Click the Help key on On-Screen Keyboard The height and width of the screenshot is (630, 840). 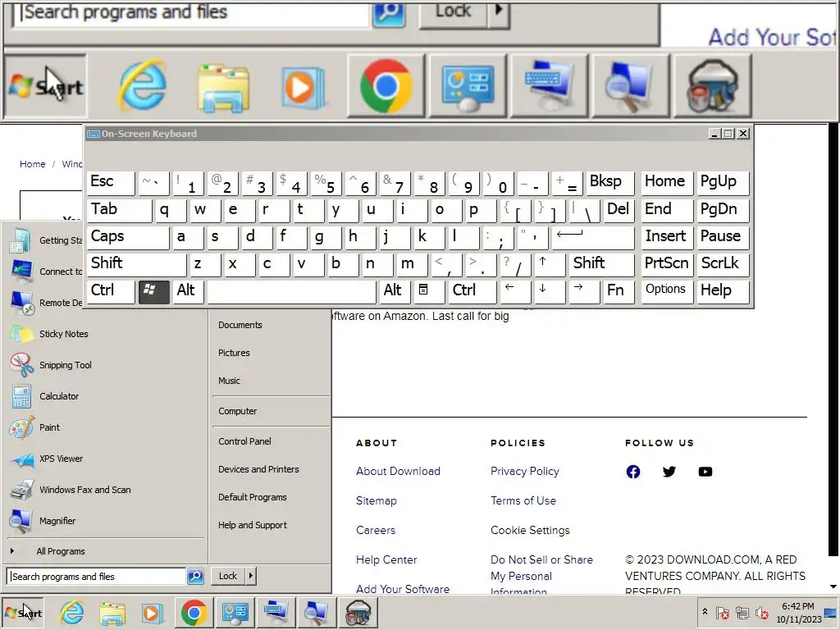coord(723,291)
